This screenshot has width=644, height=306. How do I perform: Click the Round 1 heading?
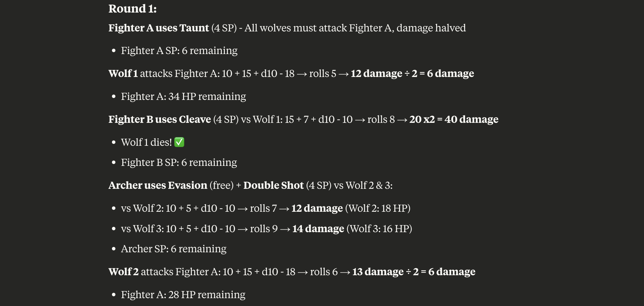click(132, 9)
